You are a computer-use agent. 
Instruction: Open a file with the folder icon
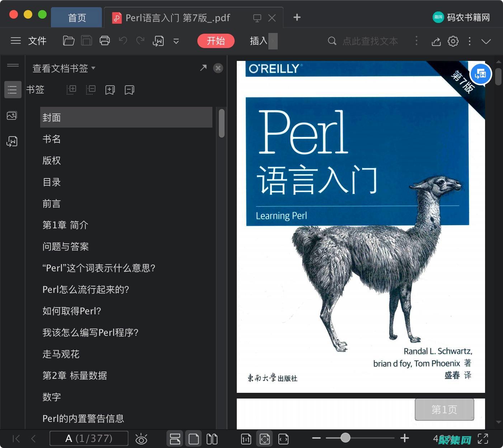[69, 40]
